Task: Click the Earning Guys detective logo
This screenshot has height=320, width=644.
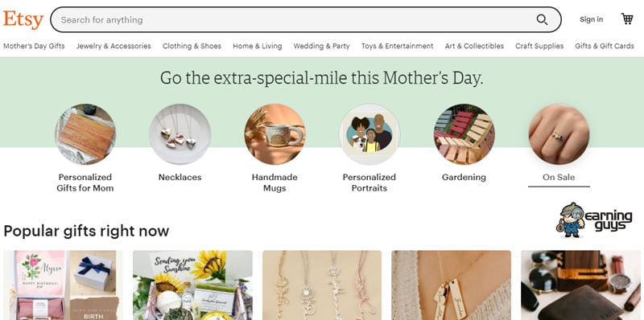Action: 594,219
